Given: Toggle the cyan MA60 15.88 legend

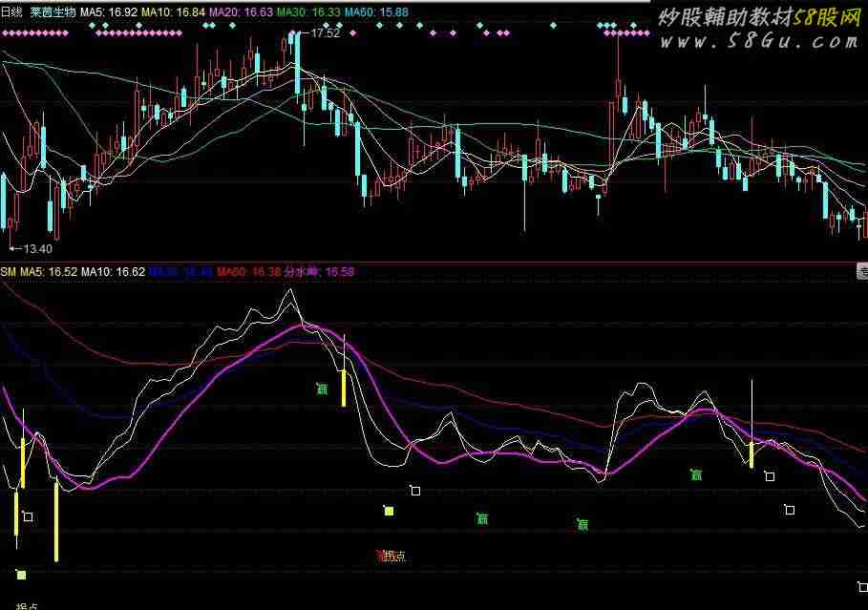Looking at the screenshot, I should pyautogui.click(x=375, y=12).
